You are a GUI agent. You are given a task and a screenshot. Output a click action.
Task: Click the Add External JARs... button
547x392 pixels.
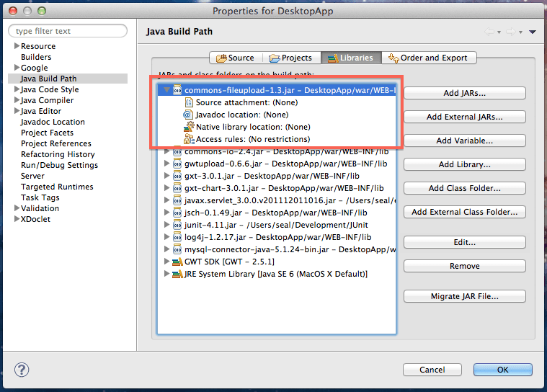point(465,117)
